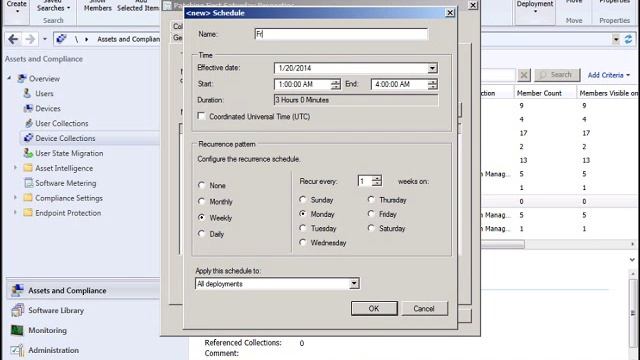Open the Effective date dropdown
Screen dimensions: 640x360
click(x=432, y=68)
